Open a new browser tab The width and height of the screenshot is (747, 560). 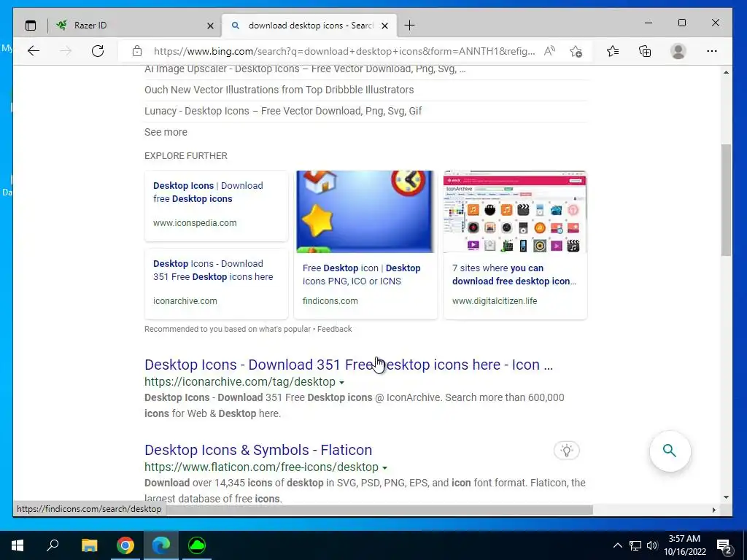409,26
